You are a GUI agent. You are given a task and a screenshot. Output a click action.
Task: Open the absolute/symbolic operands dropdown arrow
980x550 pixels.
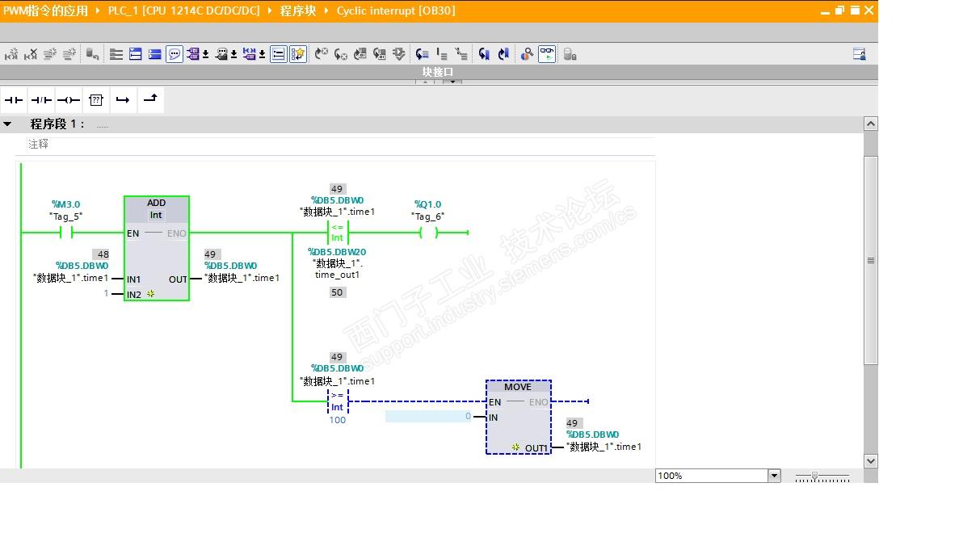click(205, 55)
